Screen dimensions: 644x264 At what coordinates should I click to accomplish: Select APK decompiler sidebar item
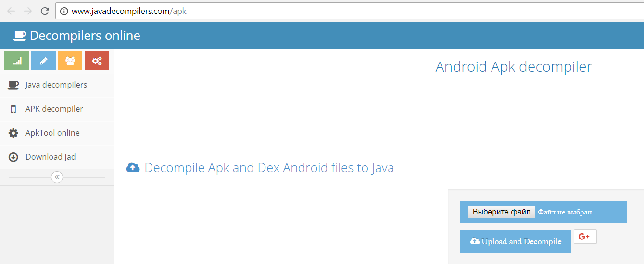coord(57,109)
